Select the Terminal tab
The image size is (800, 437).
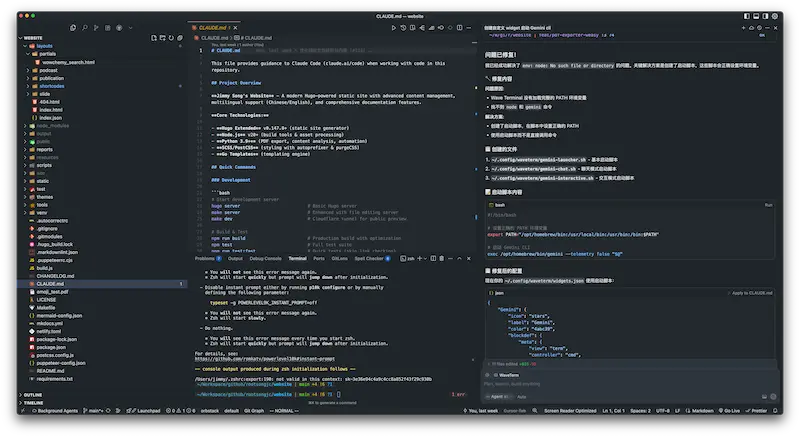297,259
